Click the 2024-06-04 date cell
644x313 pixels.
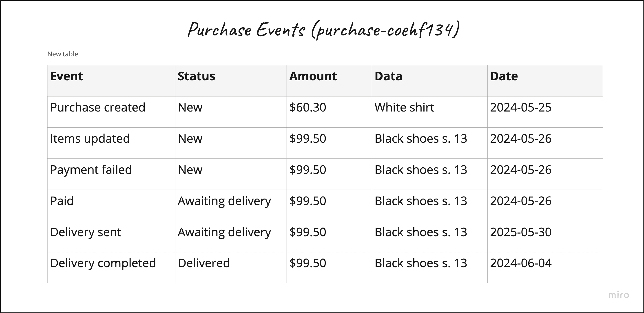click(545, 267)
